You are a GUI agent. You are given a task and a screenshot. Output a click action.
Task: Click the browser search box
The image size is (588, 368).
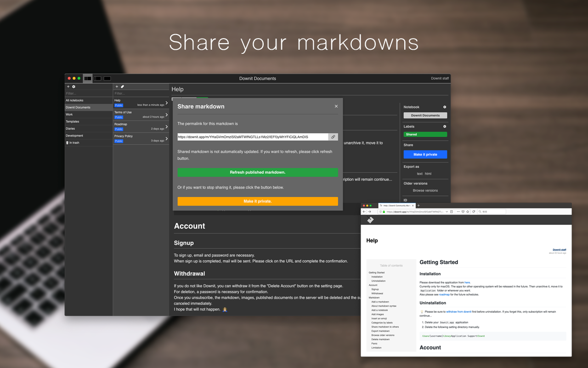point(492,212)
